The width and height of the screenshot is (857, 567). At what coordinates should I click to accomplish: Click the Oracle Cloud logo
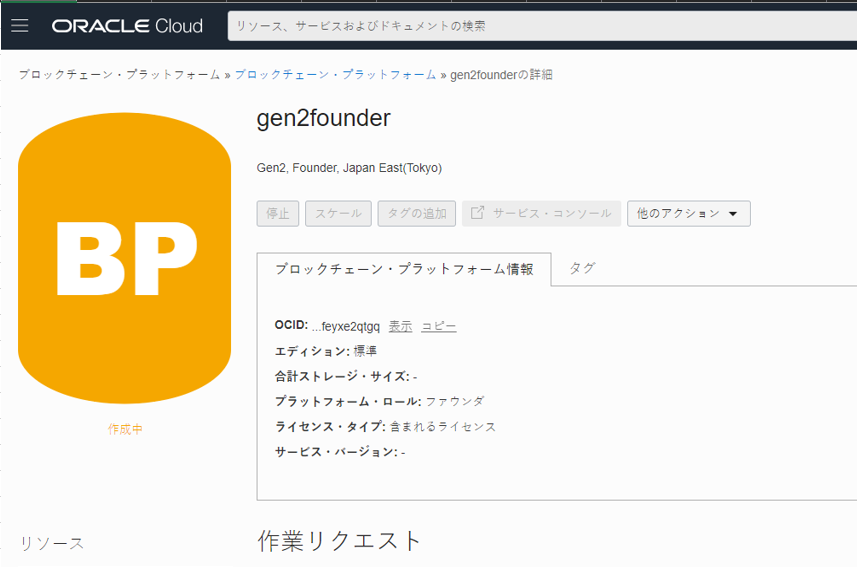(x=127, y=26)
